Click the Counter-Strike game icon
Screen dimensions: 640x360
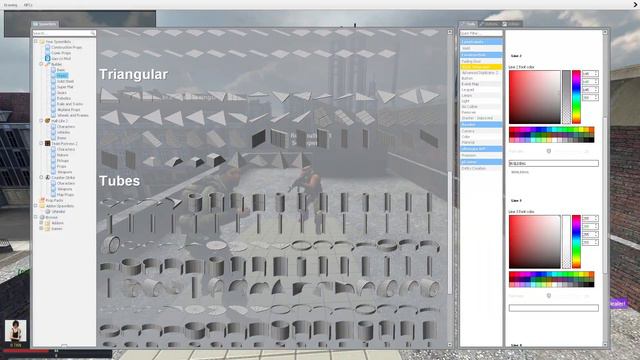point(47,178)
